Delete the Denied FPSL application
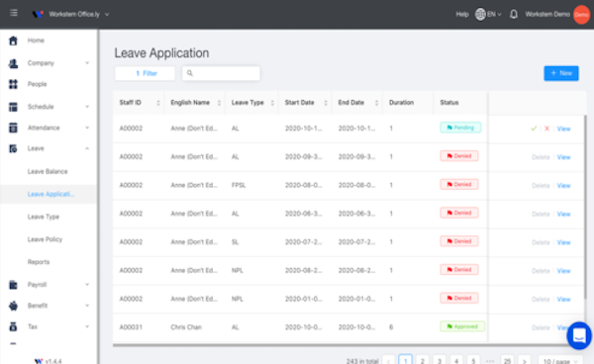Screen dimensions: 594x364 pos(541,186)
